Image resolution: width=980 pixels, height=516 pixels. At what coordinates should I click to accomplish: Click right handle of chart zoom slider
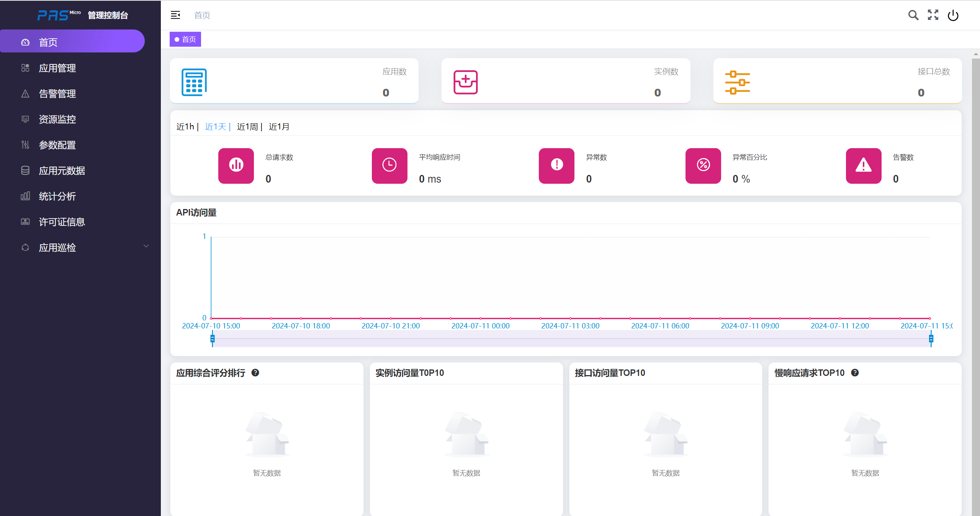point(931,339)
